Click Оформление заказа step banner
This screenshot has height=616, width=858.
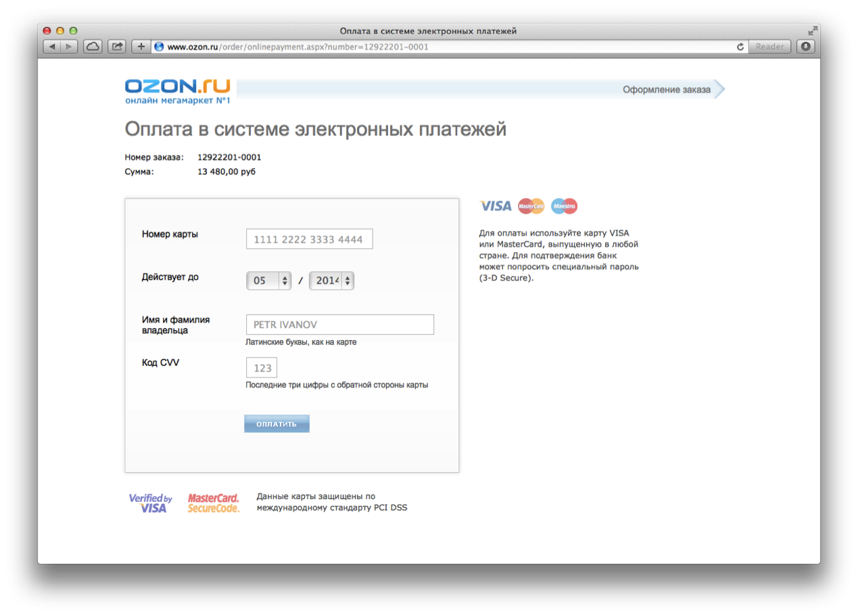coord(667,89)
